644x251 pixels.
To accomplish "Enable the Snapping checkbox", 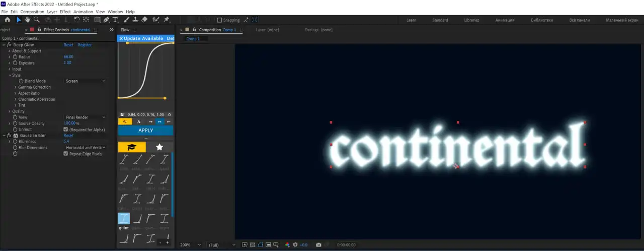I will 219,20.
